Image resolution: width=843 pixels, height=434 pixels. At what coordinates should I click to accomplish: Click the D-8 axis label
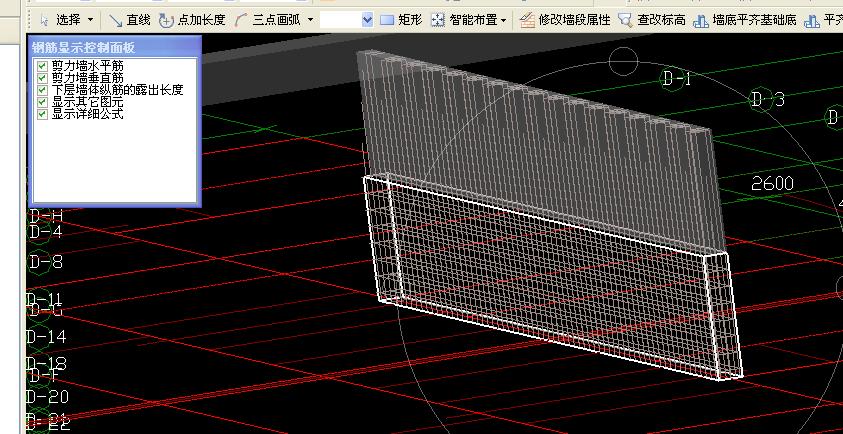46,262
